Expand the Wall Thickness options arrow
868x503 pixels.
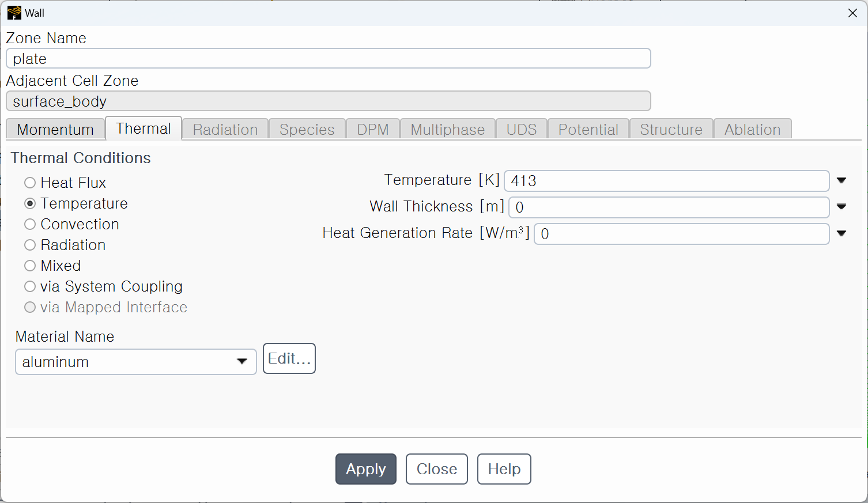(x=841, y=207)
